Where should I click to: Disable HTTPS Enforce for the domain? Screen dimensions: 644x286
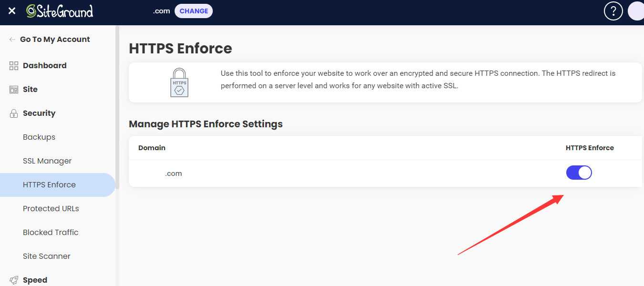point(579,173)
